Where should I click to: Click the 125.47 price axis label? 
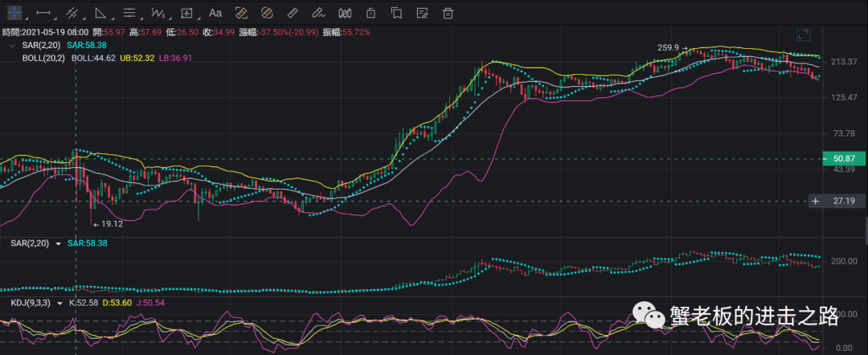coord(844,97)
